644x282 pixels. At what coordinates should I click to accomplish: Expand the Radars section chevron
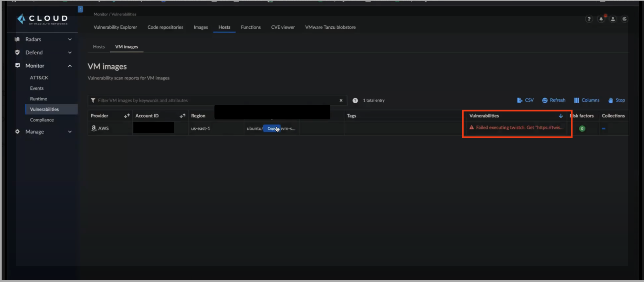(70, 39)
